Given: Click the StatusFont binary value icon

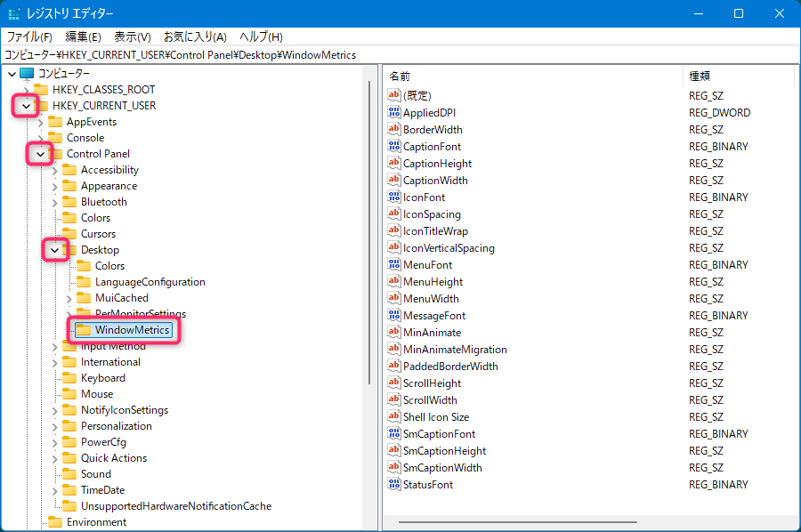Looking at the screenshot, I should (x=395, y=485).
